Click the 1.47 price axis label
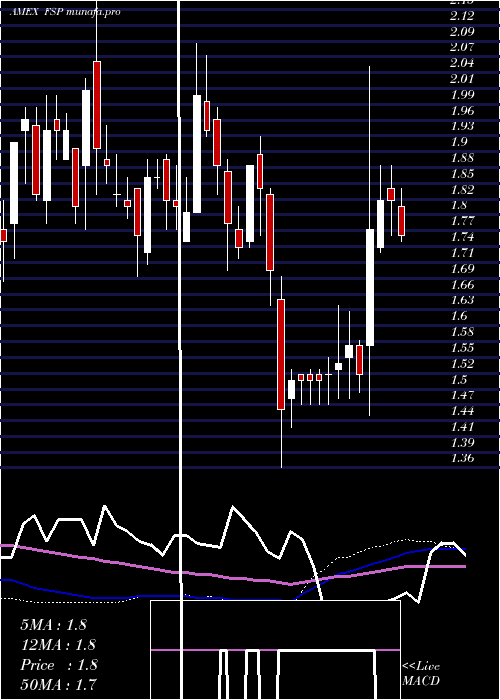The height and width of the screenshot is (700, 500). (x=462, y=395)
